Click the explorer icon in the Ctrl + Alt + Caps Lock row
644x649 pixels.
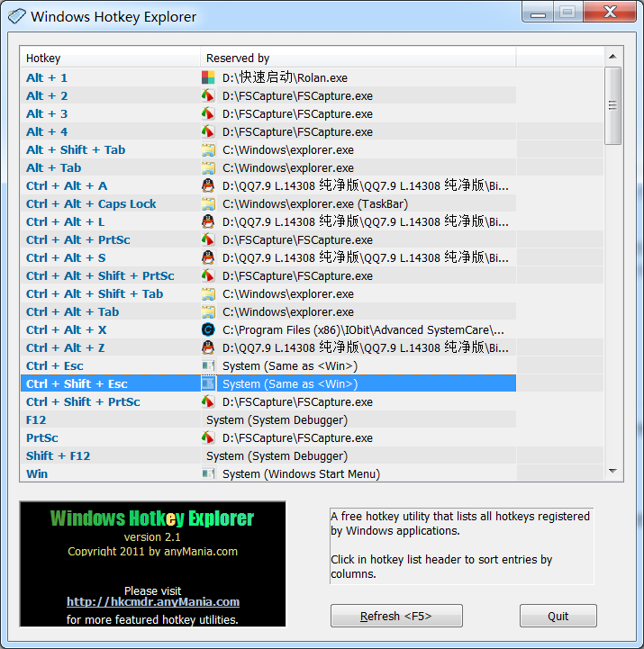208,203
